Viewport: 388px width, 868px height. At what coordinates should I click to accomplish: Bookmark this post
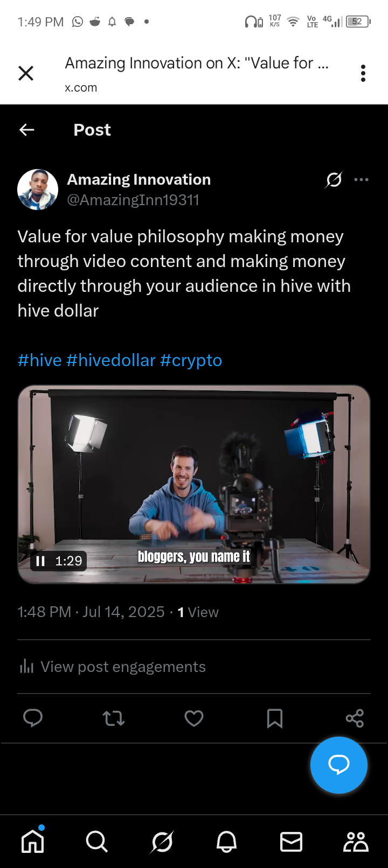275,718
